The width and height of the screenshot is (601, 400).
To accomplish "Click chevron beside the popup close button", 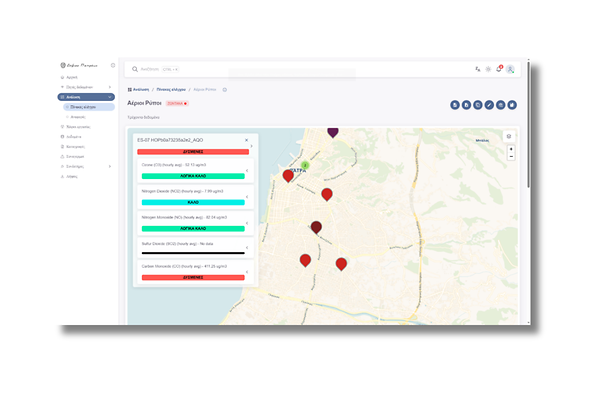I will [x=252, y=146].
